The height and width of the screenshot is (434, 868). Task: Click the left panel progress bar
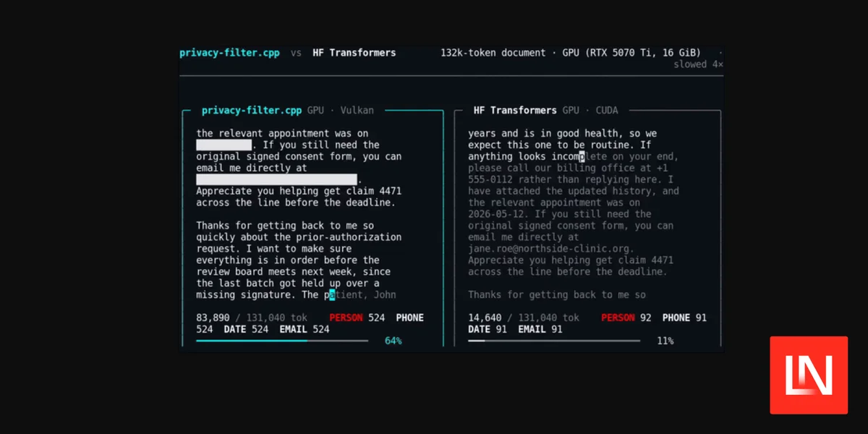[282, 341]
